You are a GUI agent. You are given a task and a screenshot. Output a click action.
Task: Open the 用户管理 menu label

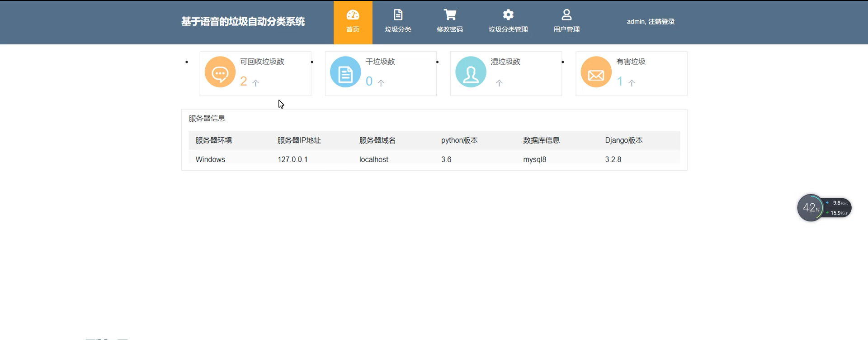566,29
